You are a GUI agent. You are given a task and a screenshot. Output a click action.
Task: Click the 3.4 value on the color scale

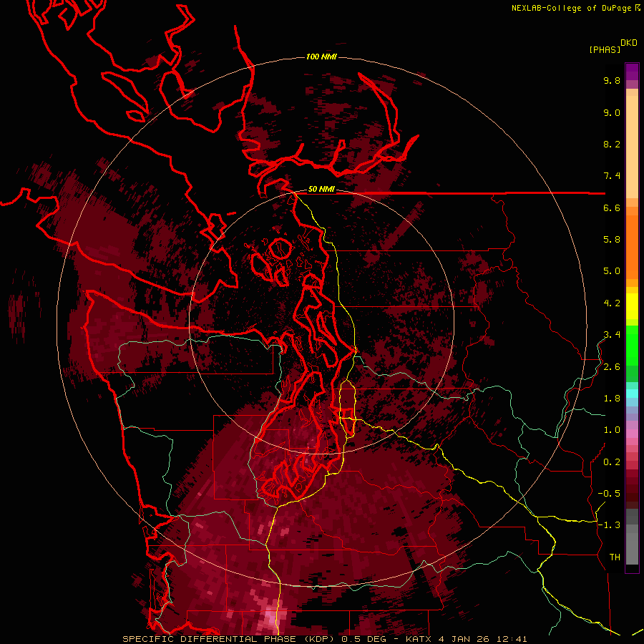(612, 335)
